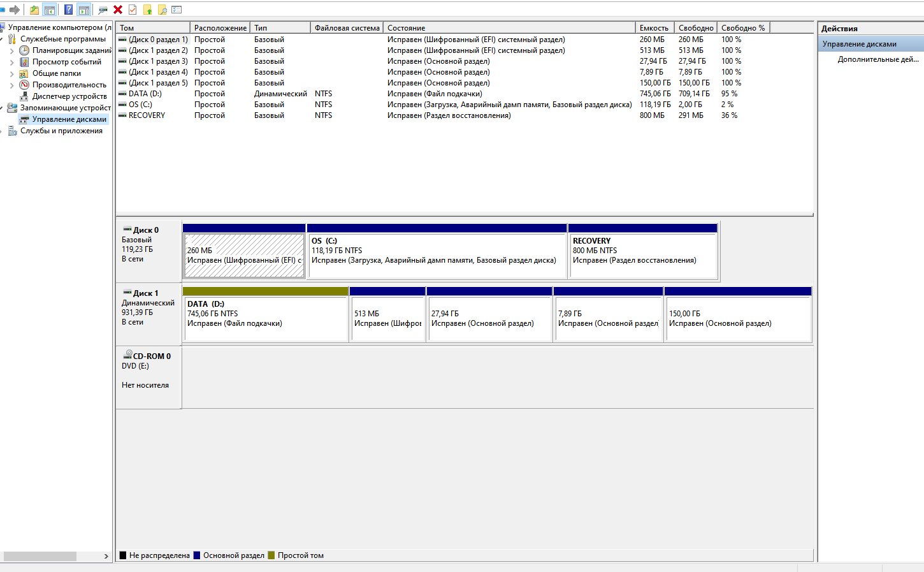Open Производительность in the tree
924x572 pixels.
69,85
